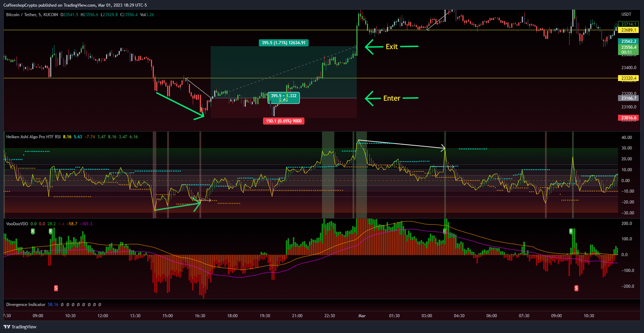Click the -20.00 RSI axis label
Viewport: 644px width, 333px height.
(x=627, y=202)
